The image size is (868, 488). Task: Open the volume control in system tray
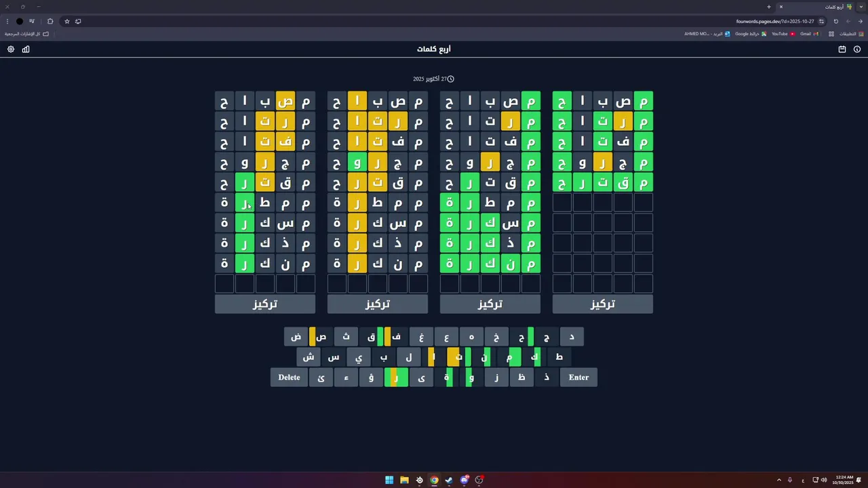(x=824, y=480)
